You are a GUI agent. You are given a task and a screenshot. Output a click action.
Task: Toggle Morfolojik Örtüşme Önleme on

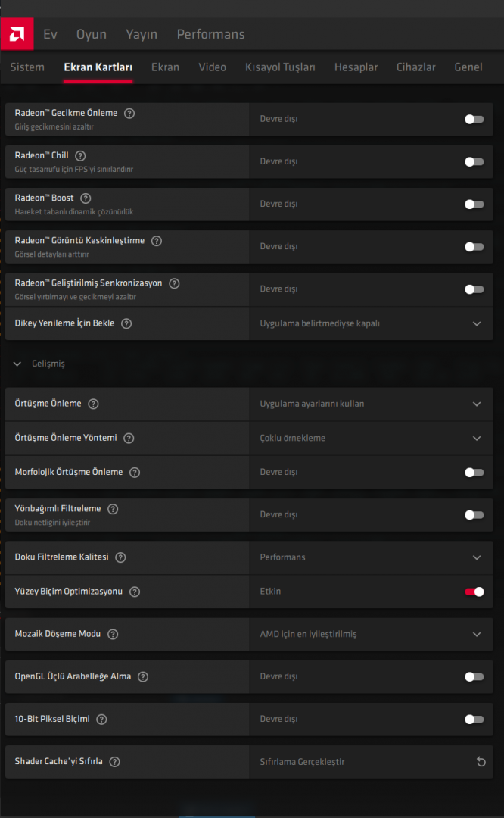pos(474,473)
